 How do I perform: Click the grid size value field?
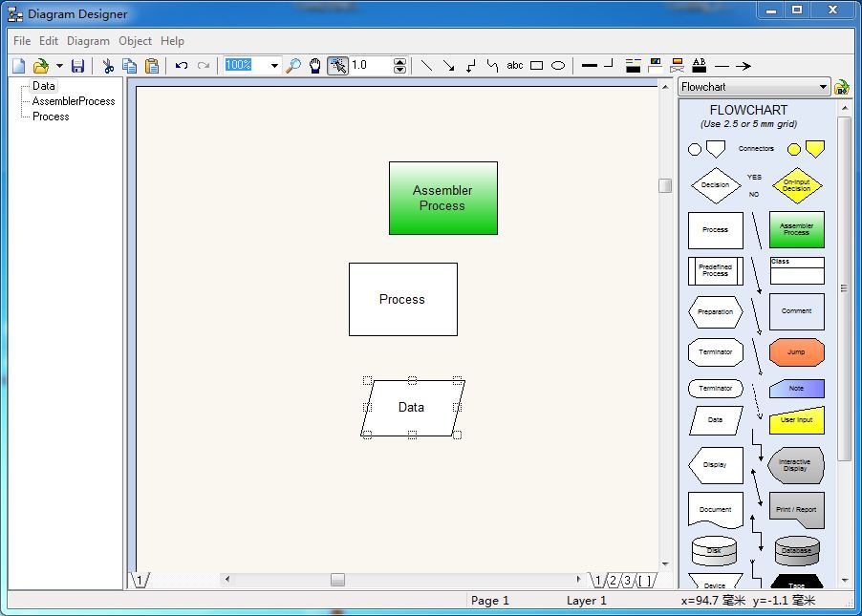(371, 66)
